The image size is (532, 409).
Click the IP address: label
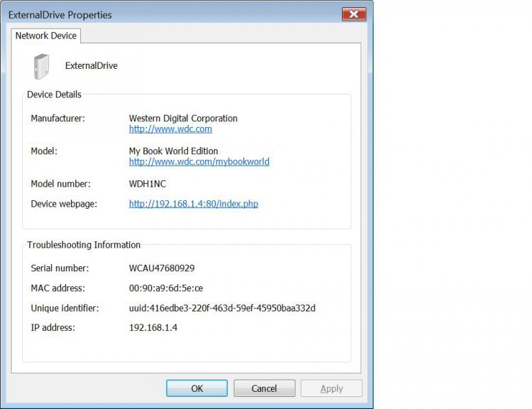pos(53,327)
